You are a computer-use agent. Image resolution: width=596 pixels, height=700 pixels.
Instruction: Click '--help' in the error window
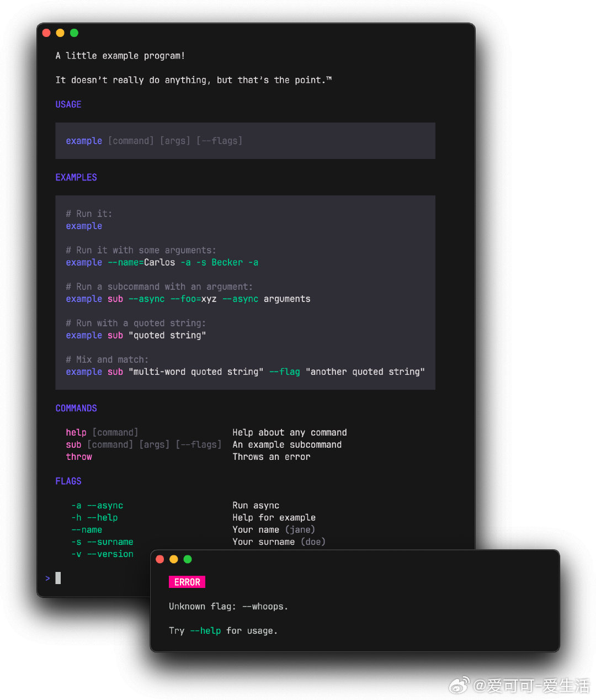205,630
